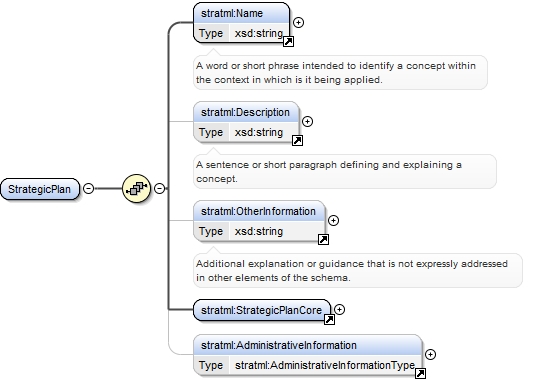Click the AdministrativeInformationType type value
The image size is (546, 380).
tap(325, 365)
